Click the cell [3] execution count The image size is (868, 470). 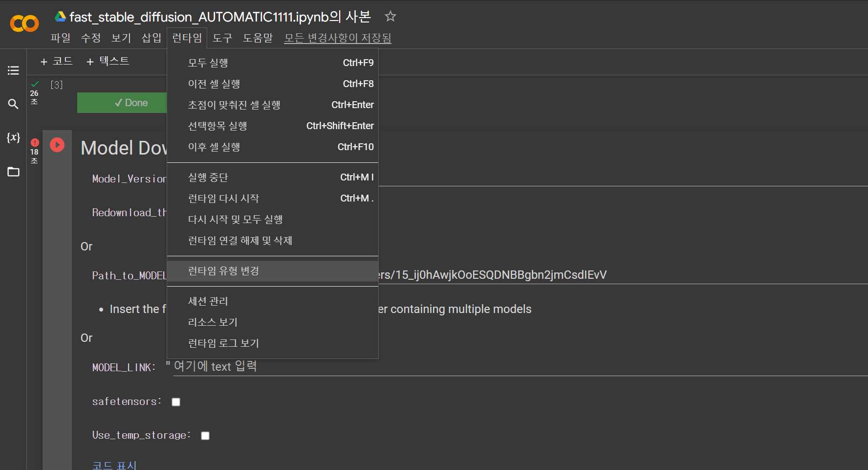[x=57, y=85]
